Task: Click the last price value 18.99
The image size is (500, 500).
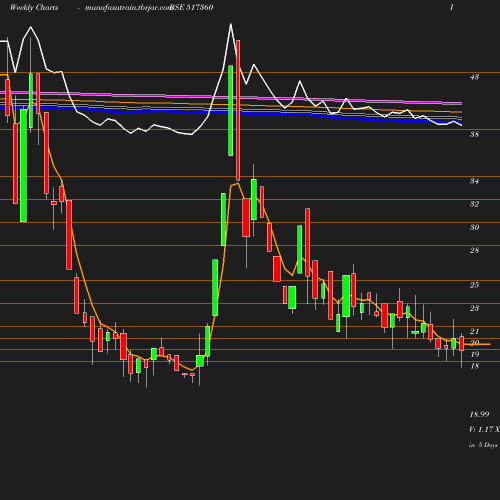Action: (x=479, y=414)
